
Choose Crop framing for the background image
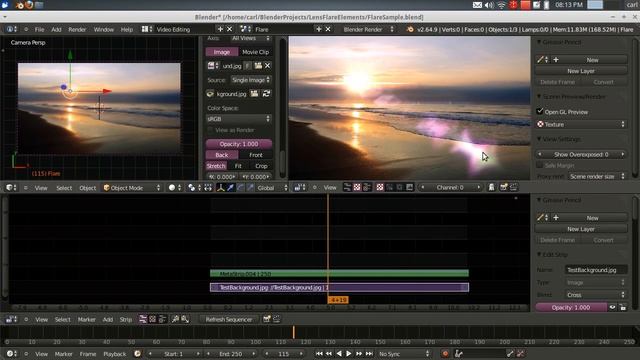pyautogui.click(x=261, y=166)
